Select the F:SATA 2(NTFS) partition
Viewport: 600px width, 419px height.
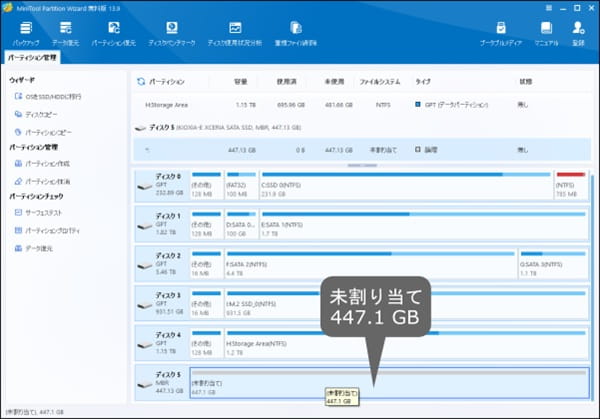click(370, 265)
